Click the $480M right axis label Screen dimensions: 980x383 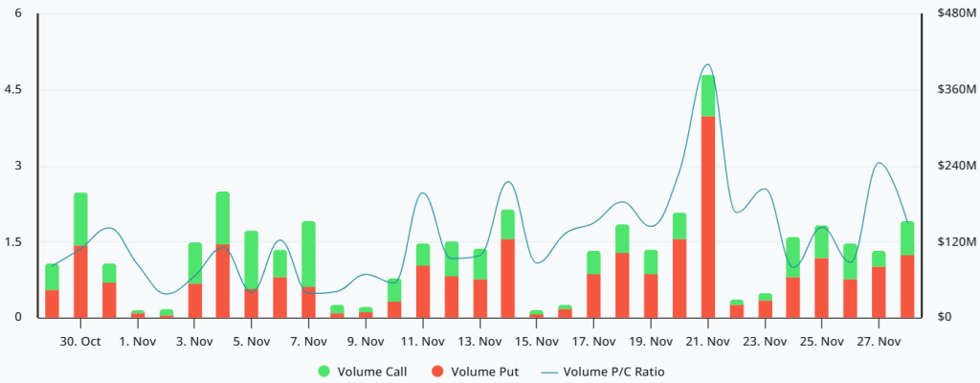(957, 13)
